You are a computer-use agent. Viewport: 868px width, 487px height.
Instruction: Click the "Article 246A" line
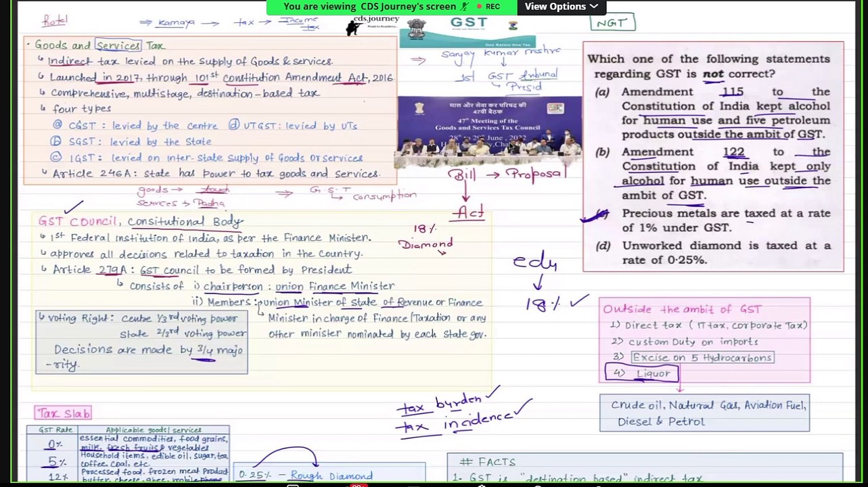[215, 173]
